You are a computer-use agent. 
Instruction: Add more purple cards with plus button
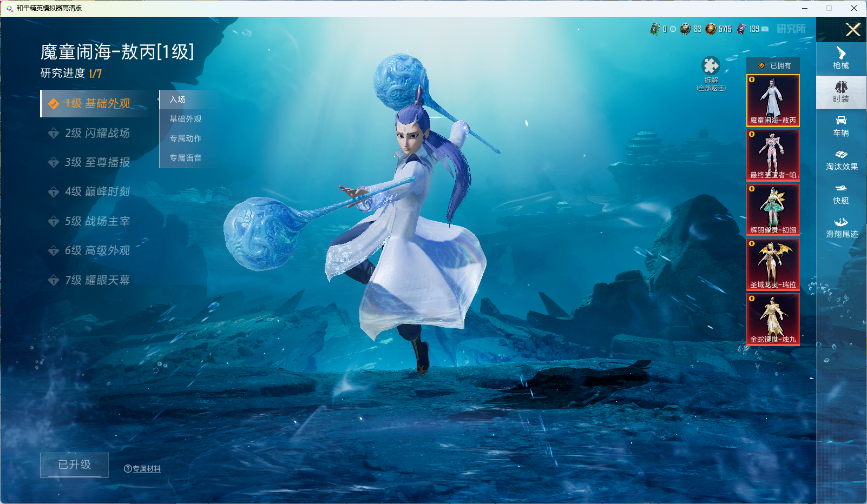(765, 29)
